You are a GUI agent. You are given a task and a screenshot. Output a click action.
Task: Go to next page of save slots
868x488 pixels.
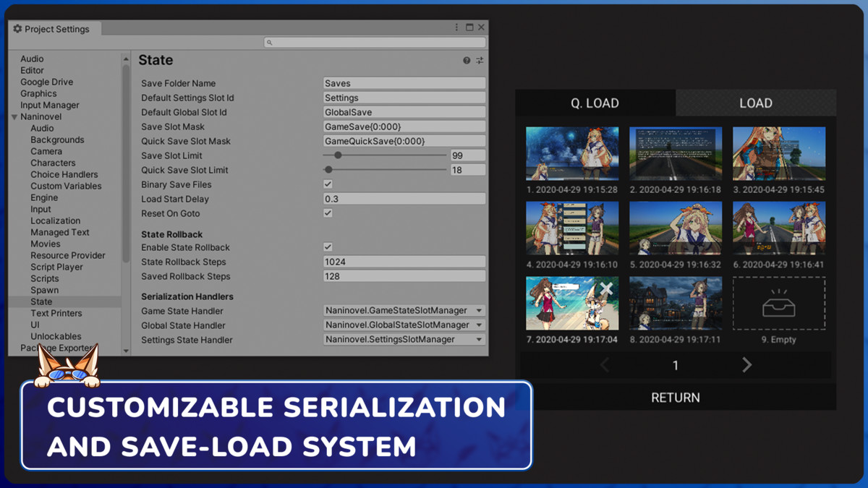pos(746,365)
